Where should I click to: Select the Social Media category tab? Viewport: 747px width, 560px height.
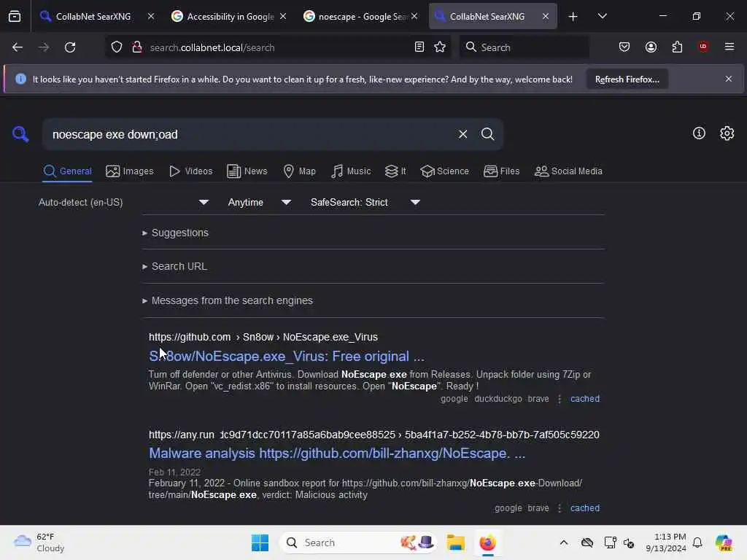pyautogui.click(x=568, y=171)
